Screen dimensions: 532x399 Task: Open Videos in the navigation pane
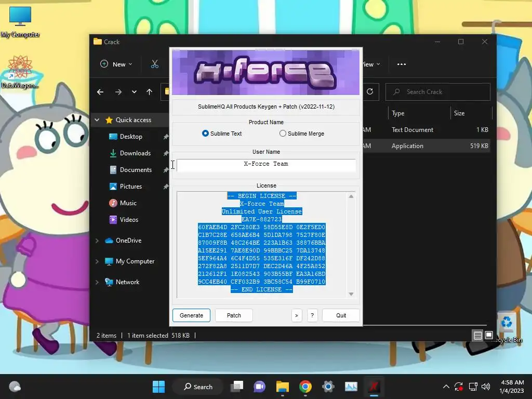coord(129,220)
